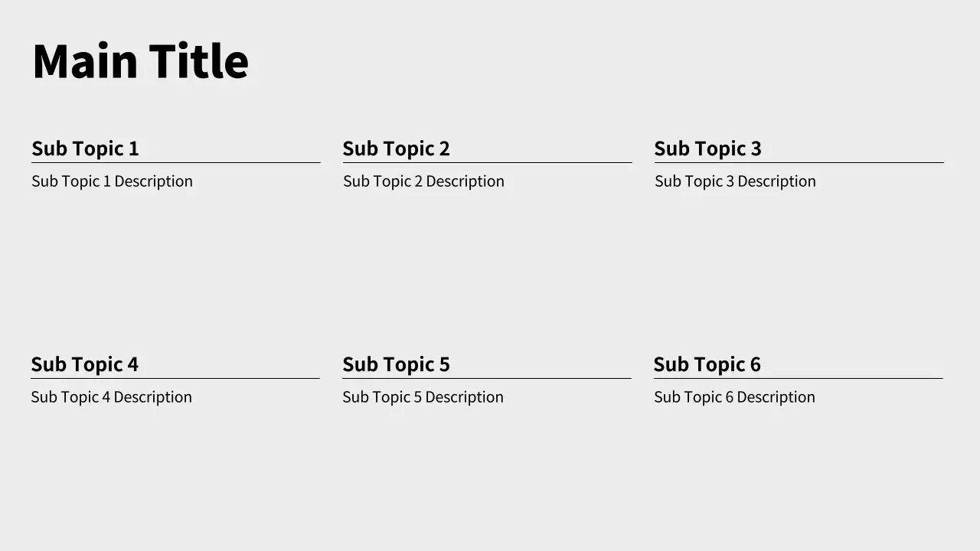Click the Sub Topic 1 Description text
980x551 pixels.
pyautogui.click(x=112, y=181)
